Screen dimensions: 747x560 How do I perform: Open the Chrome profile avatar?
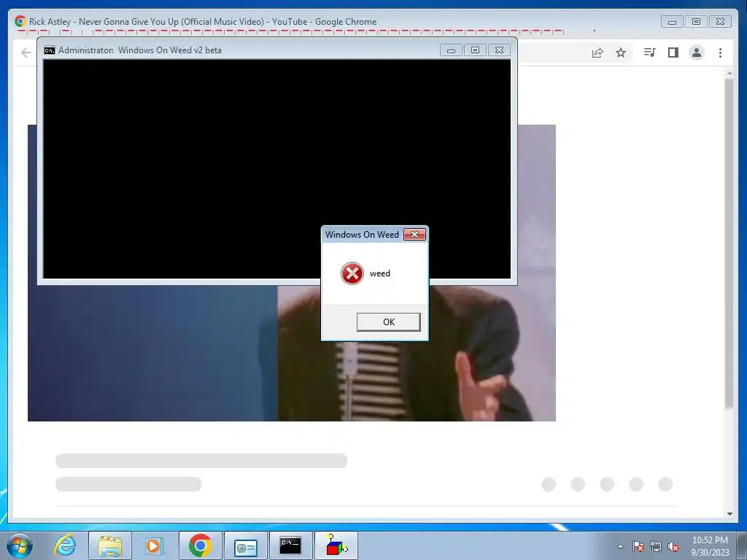[697, 52]
